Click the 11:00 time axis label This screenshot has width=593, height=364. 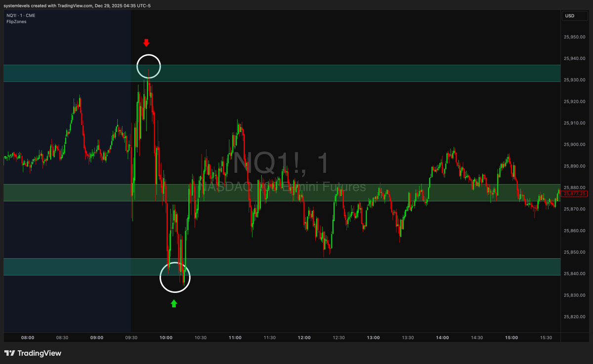[235, 338]
